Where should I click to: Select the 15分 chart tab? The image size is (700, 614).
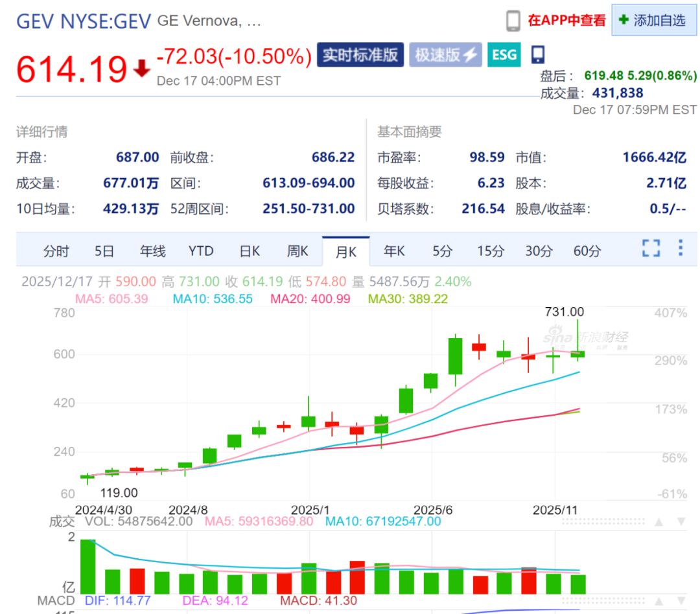[x=491, y=251]
